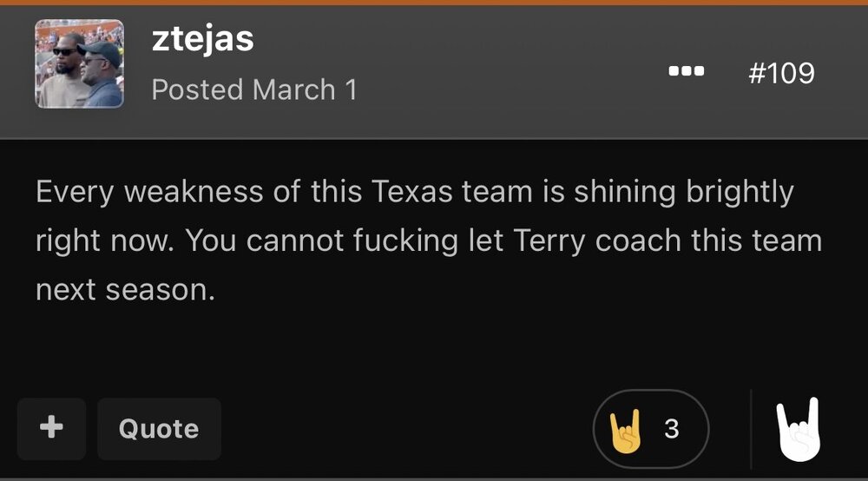Copy link via post number #109
Screen dimensions: 868x481
780,72
